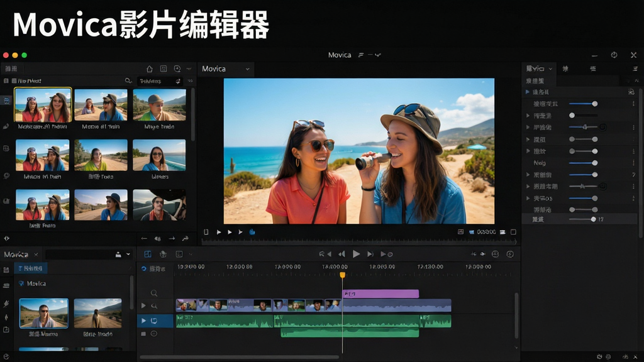Open the brush tool in the left sidebar
This screenshot has width=644, height=362.
[x=6, y=126]
